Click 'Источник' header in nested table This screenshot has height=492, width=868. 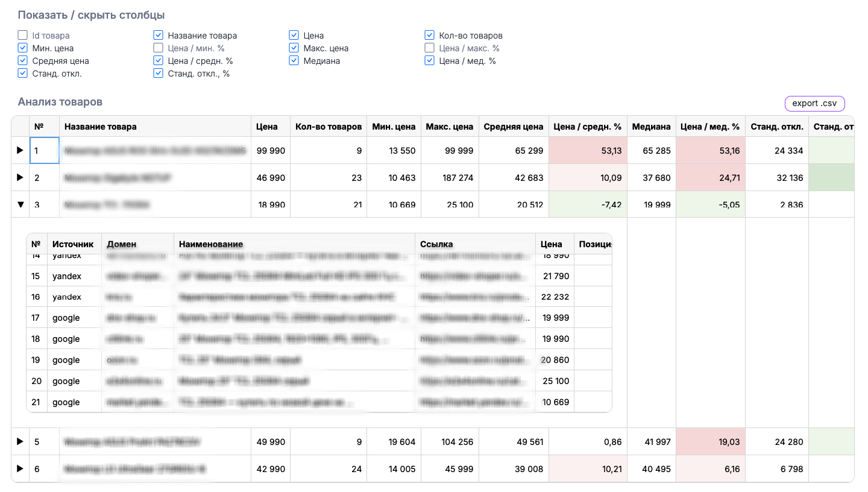[73, 244]
